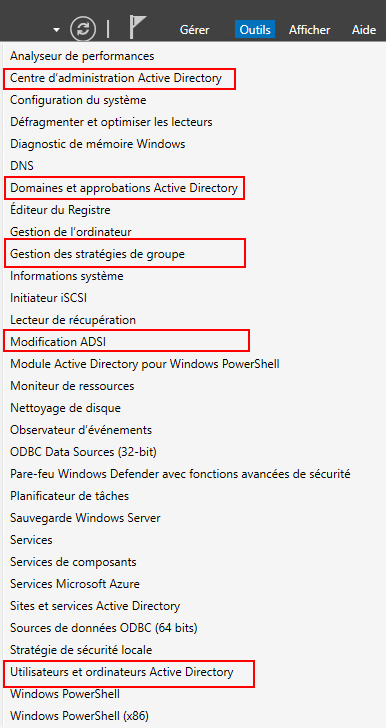Open Éditeur du Registre
This screenshot has width=386, height=728.
(60, 210)
